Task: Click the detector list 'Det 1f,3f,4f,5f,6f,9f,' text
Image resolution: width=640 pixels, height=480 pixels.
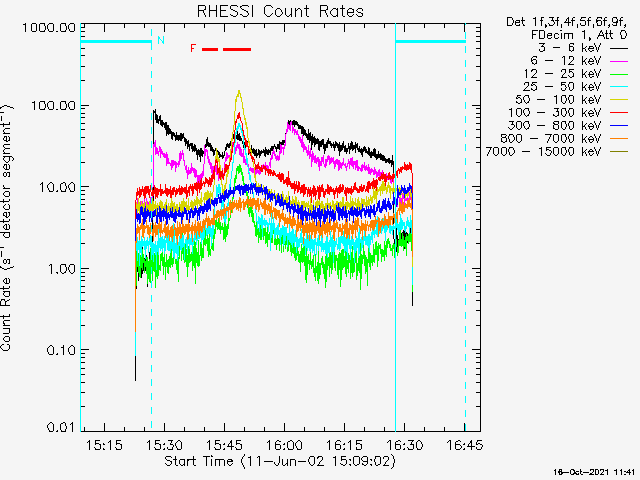Action: pyautogui.click(x=567, y=22)
